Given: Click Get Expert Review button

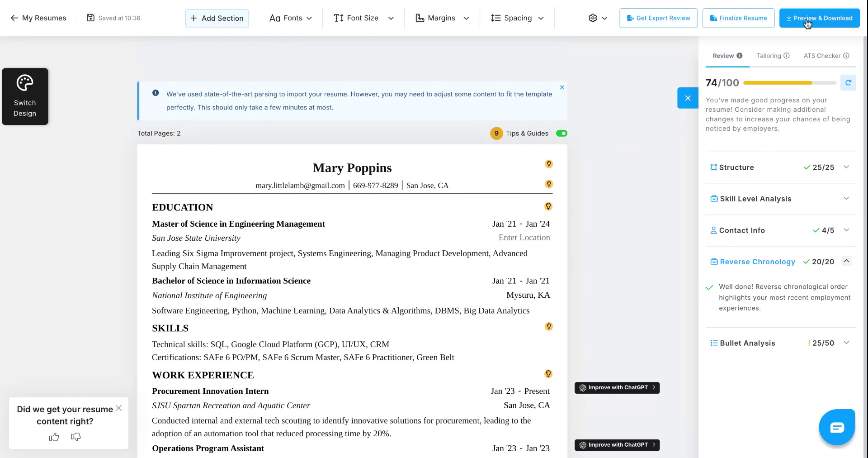Looking at the screenshot, I should (x=658, y=18).
